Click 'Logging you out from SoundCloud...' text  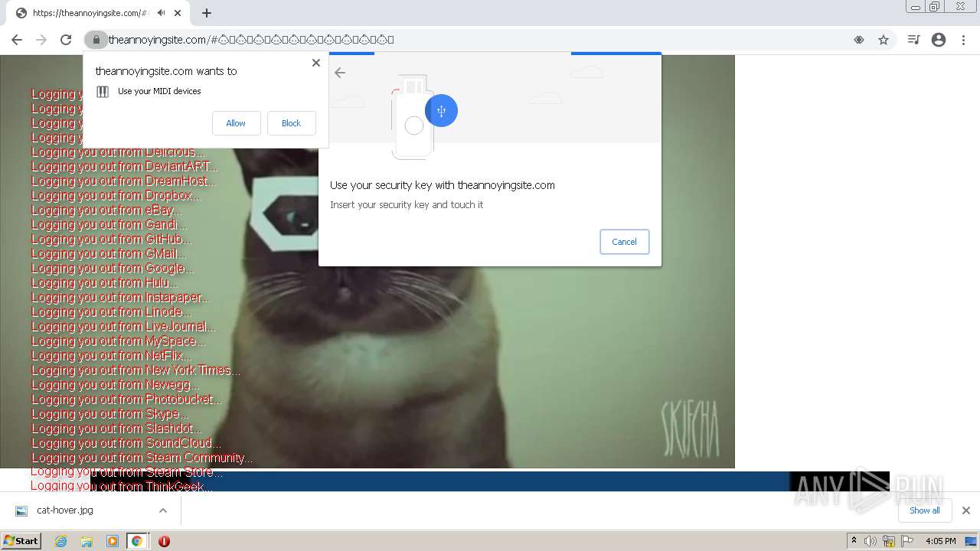(126, 444)
